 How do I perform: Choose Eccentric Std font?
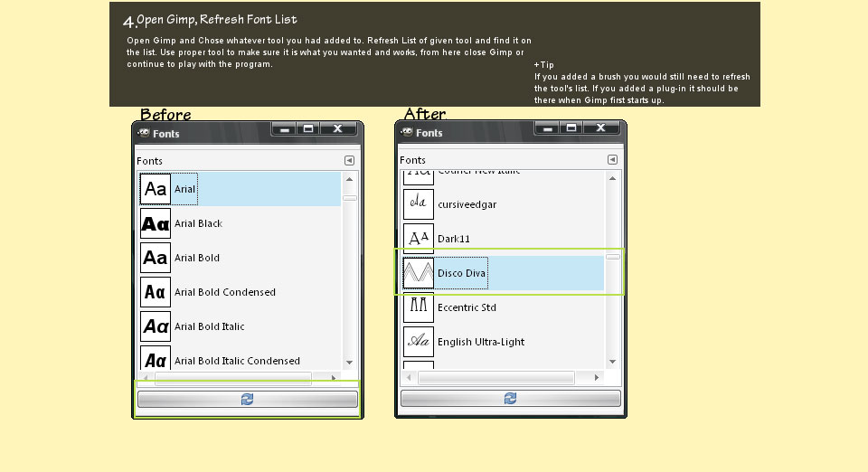point(503,307)
